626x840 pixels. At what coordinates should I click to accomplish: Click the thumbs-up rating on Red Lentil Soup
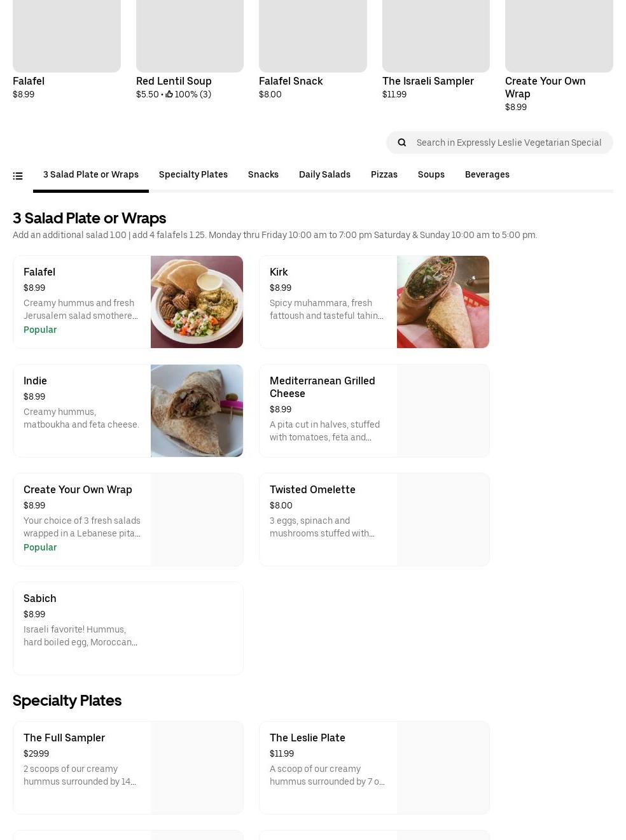pyautogui.click(x=169, y=94)
